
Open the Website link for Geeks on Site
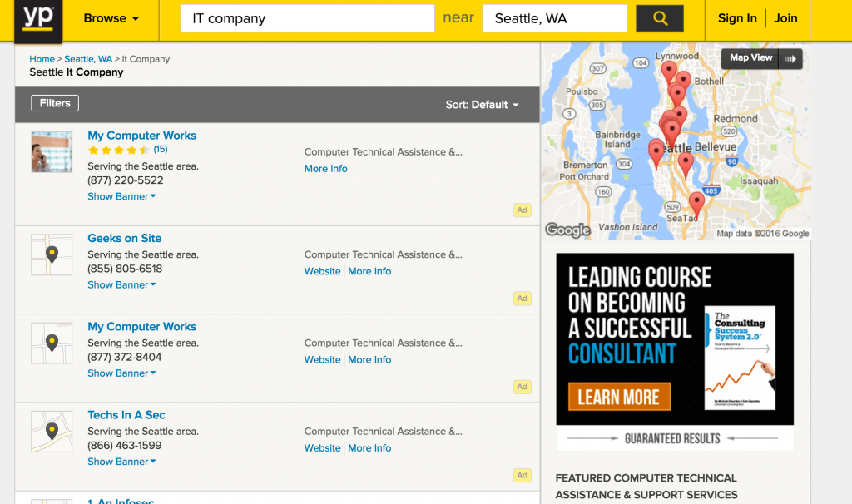(x=322, y=271)
